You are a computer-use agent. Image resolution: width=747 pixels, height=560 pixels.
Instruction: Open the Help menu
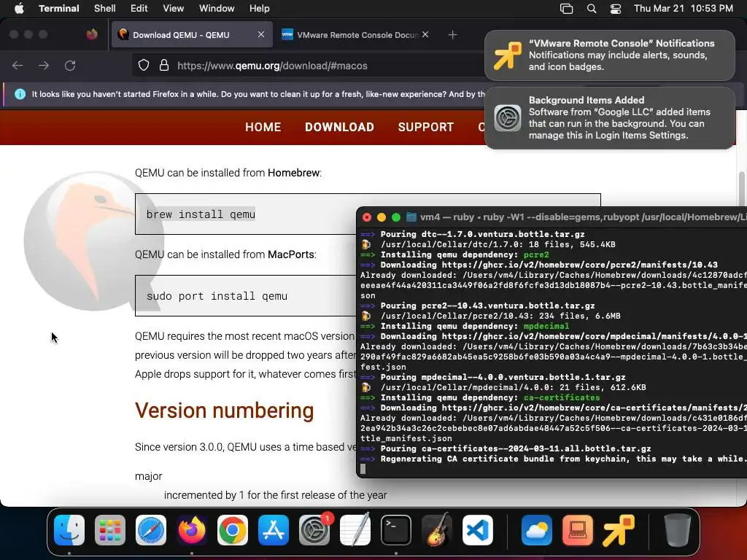click(259, 9)
